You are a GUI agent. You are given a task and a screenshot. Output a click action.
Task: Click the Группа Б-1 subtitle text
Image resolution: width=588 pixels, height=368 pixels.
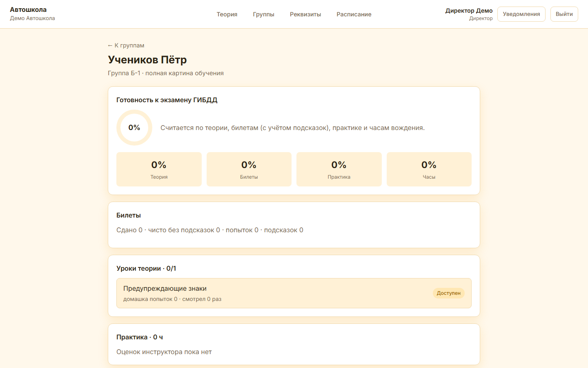pos(166,73)
